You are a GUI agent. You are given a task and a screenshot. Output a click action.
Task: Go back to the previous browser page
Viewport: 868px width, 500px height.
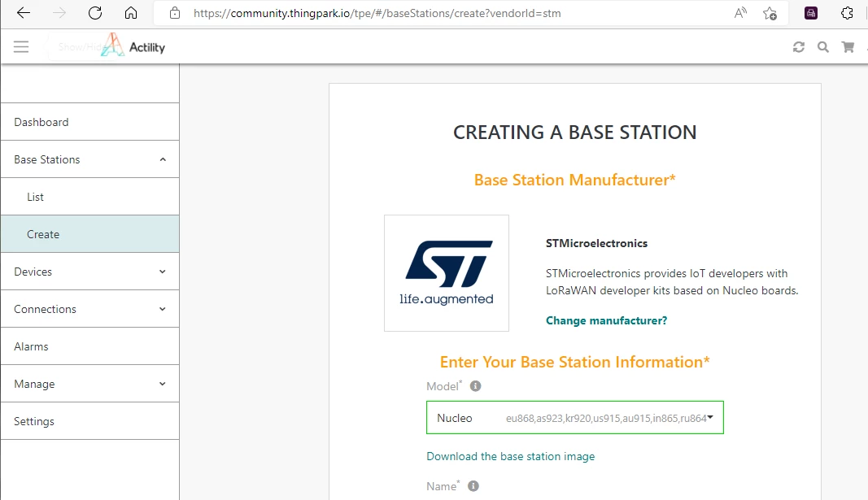(24, 13)
